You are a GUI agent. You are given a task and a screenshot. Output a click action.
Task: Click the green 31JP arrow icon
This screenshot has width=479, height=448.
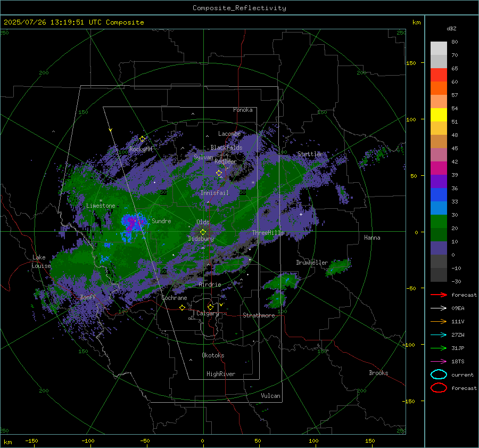[x=439, y=348]
